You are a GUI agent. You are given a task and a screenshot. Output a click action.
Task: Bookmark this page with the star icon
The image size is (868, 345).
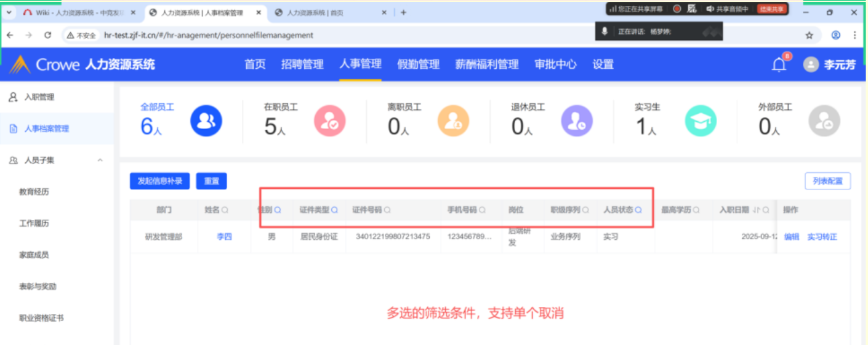point(810,36)
